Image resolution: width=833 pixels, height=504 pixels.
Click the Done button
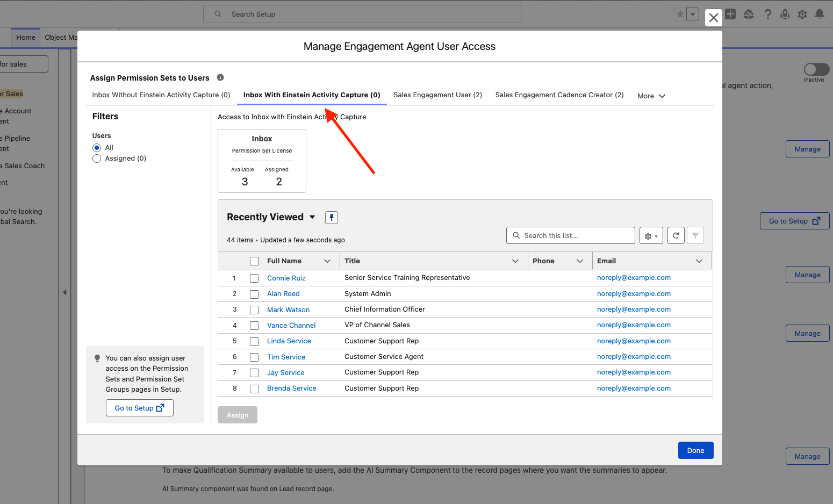point(695,450)
